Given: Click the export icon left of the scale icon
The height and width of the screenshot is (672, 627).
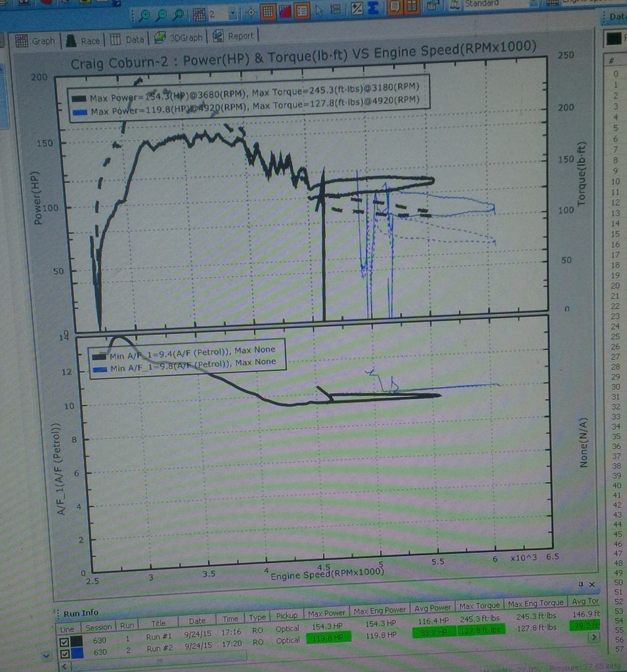Looking at the screenshot, I should pos(433,5).
